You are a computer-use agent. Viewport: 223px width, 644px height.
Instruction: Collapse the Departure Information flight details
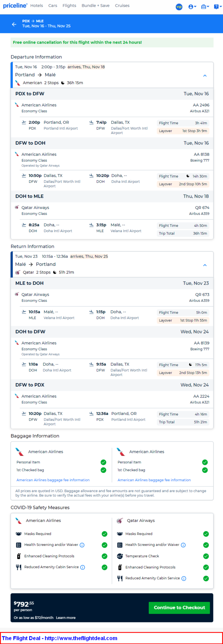(x=205, y=75)
